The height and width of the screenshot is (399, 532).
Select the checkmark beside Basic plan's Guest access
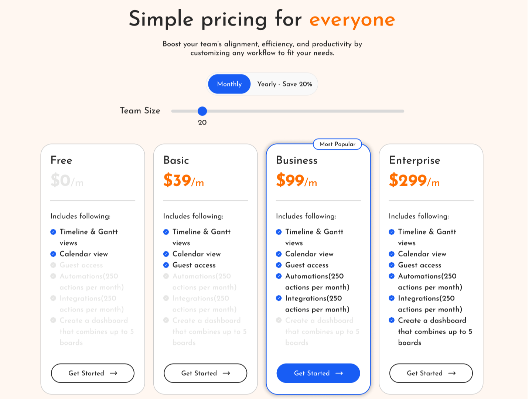click(166, 265)
